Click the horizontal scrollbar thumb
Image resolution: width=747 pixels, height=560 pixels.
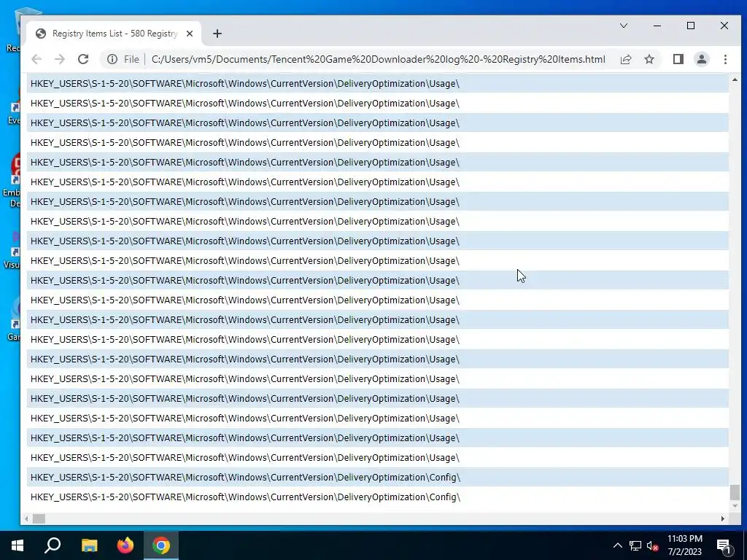click(x=39, y=518)
